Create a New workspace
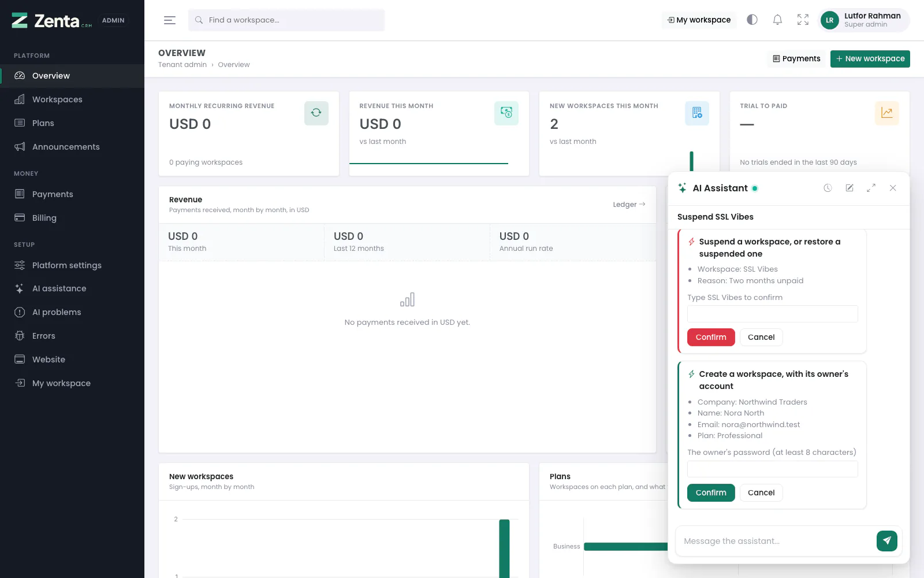924x578 pixels. click(x=870, y=59)
